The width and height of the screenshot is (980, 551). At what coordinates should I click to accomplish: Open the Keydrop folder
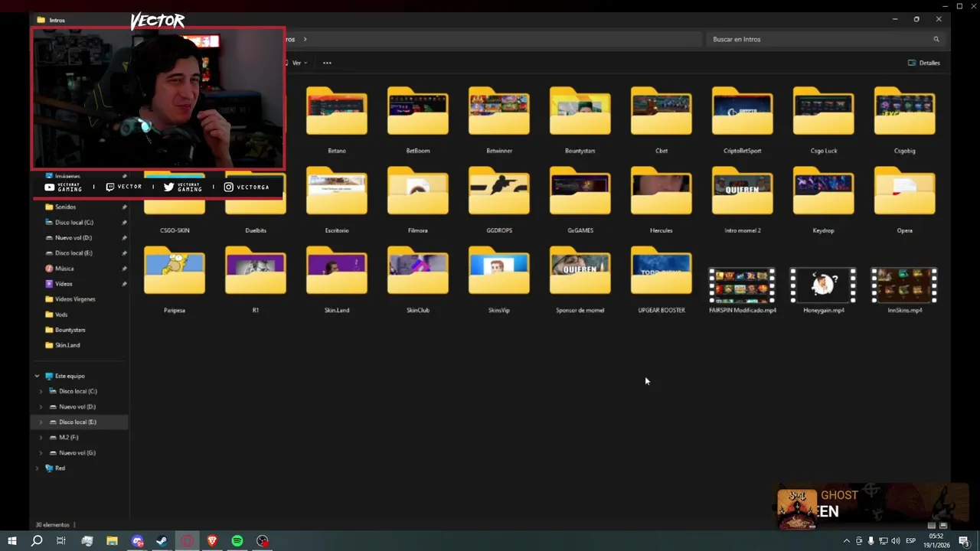click(824, 192)
